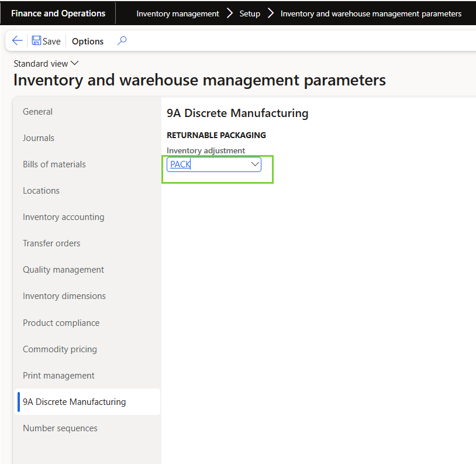Select Inventory and warehouse management parameters breadcrumb

pyautogui.click(x=371, y=13)
